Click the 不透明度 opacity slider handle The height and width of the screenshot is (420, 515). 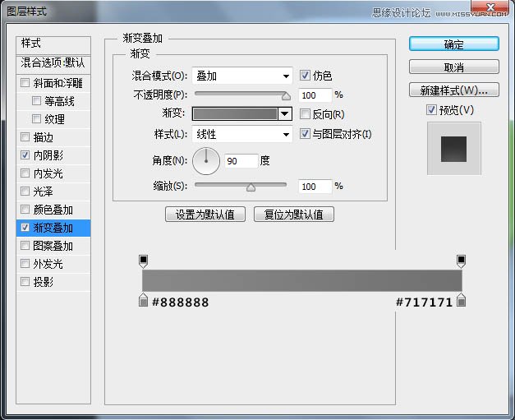click(286, 95)
